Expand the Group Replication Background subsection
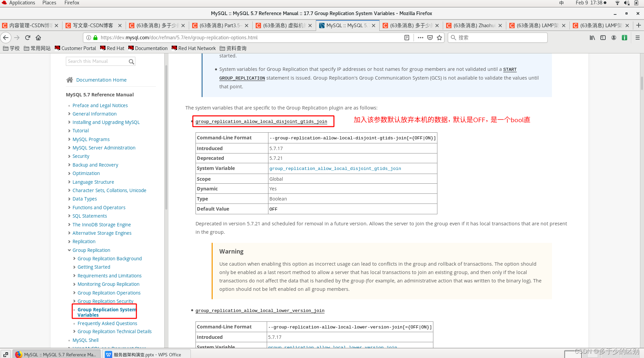The image size is (644, 358). coord(74,259)
